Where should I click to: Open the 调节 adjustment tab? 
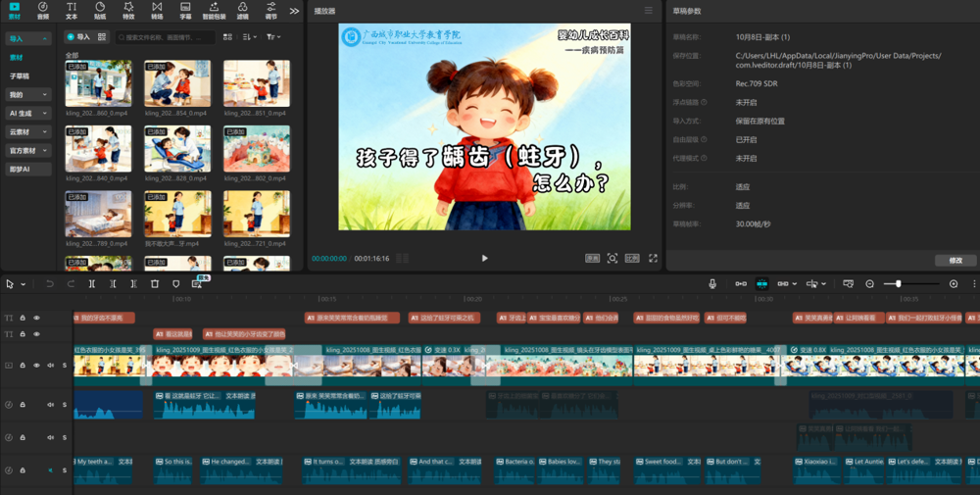(271, 11)
